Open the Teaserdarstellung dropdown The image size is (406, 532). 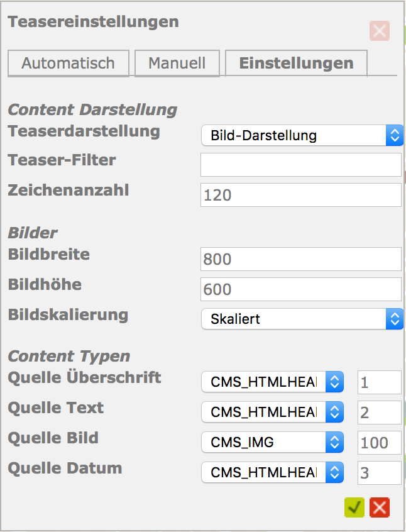(x=302, y=135)
